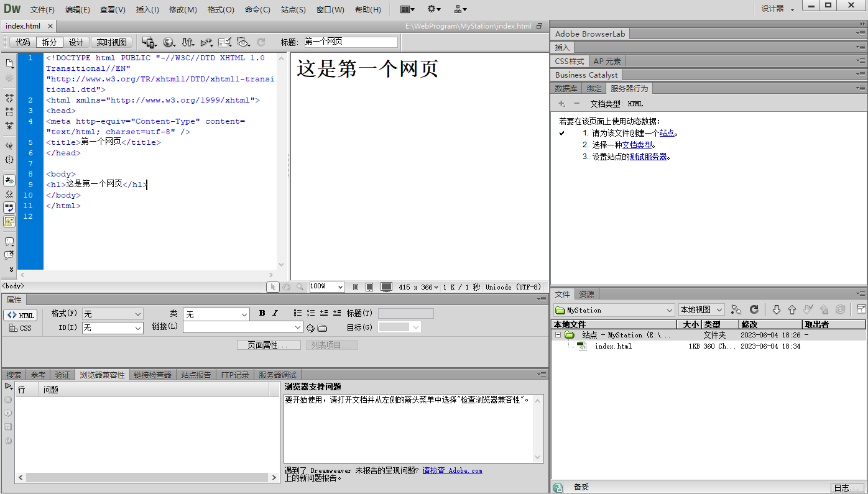Switch to the 数据库 tab
This screenshot has height=494, width=868.
566,88
